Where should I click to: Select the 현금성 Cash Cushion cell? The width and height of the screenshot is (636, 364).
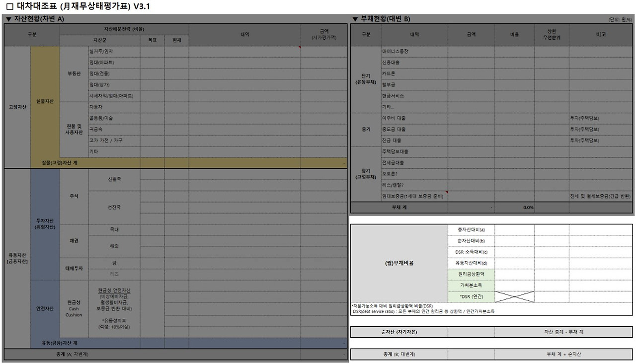(74, 308)
